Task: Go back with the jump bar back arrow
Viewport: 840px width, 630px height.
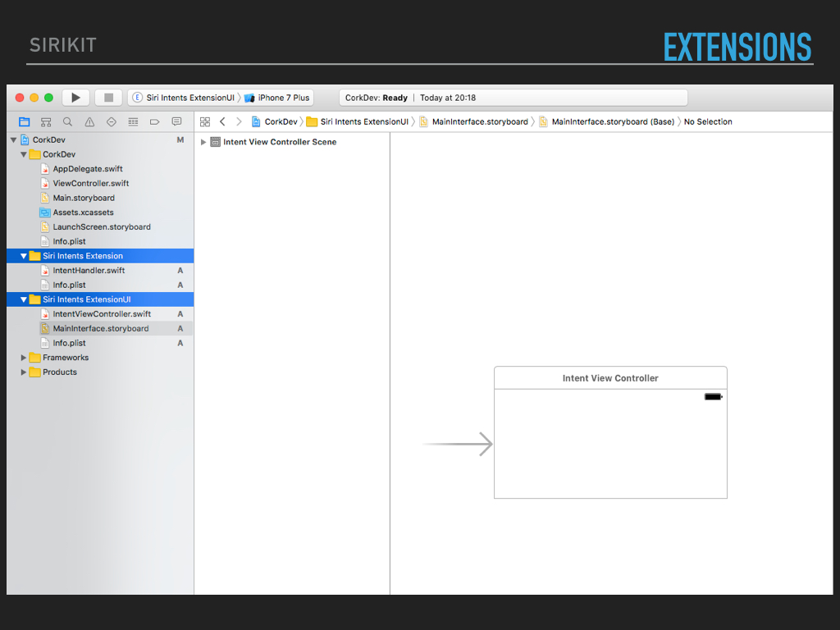Action: 222,122
